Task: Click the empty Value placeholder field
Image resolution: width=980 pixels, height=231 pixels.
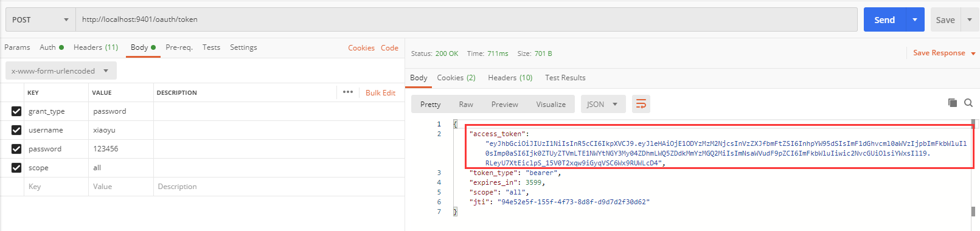Action: [x=120, y=187]
